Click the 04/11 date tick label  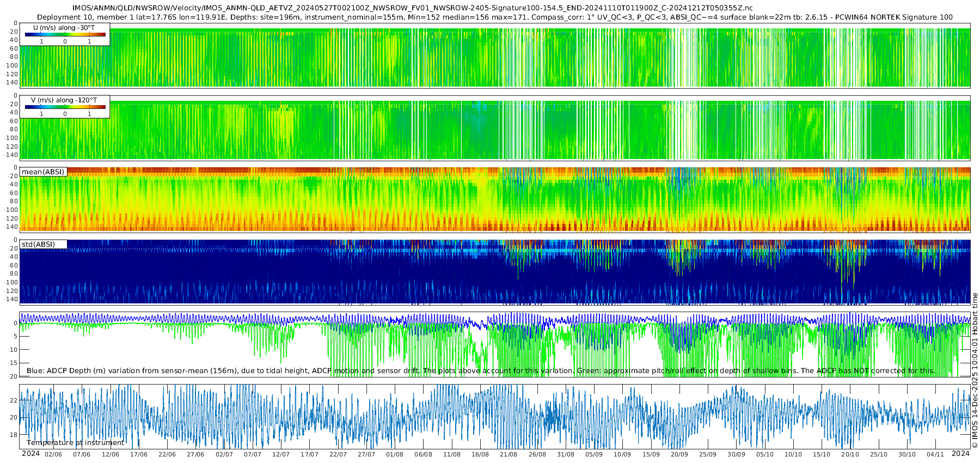click(935, 454)
